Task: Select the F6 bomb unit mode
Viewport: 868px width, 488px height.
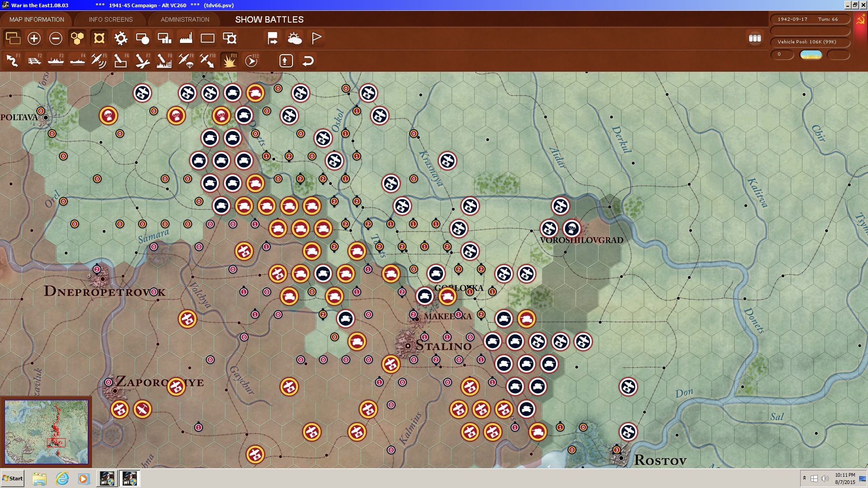Action: [121, 61]
